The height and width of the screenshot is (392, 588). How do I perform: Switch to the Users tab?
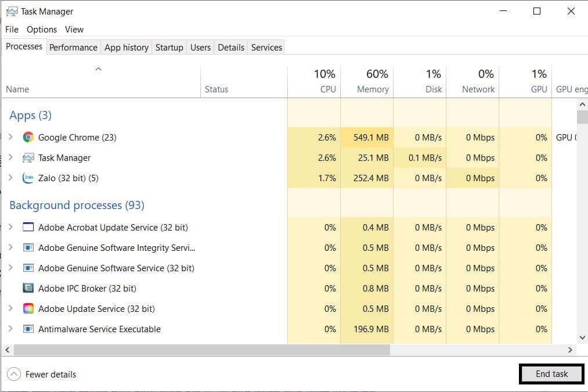pos(200,47)
